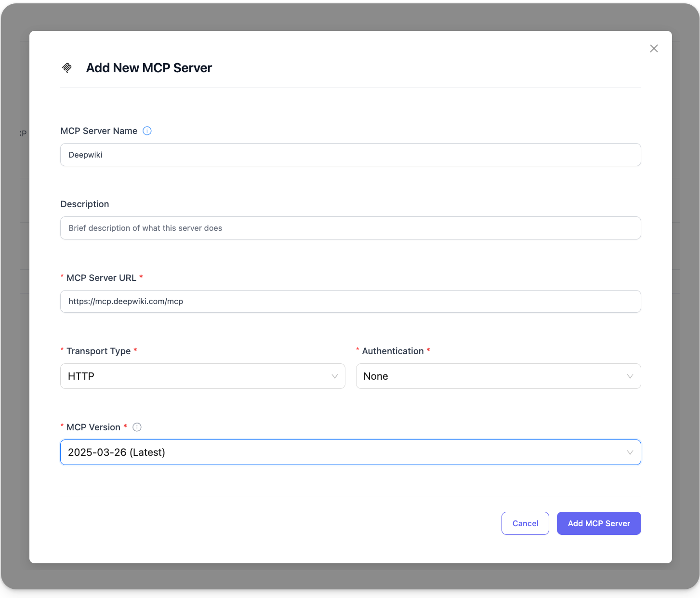This screenshot has height=598, width=700.
Task: Close the Add New MCP Server dialog
Action: (x=654, y=48)
